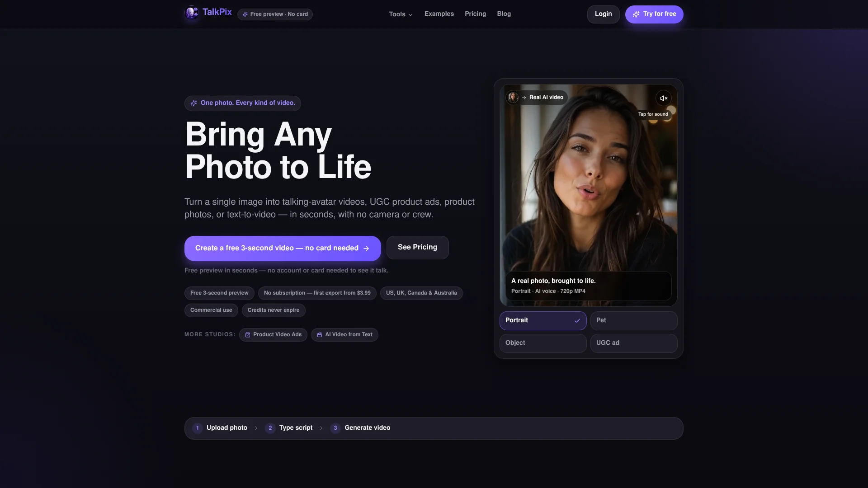
Task: Click the TalkPix brand name text
Action: [217, 12]
